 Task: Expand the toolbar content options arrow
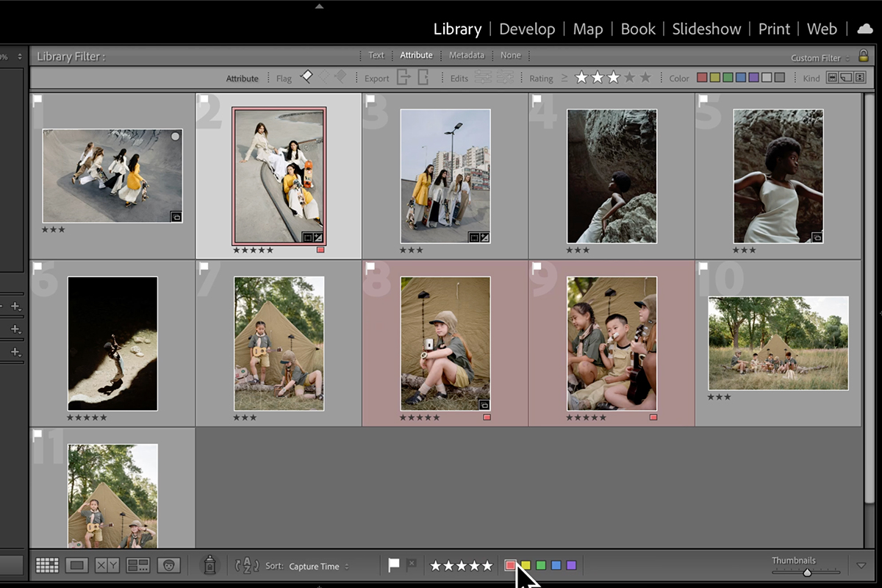861,565
